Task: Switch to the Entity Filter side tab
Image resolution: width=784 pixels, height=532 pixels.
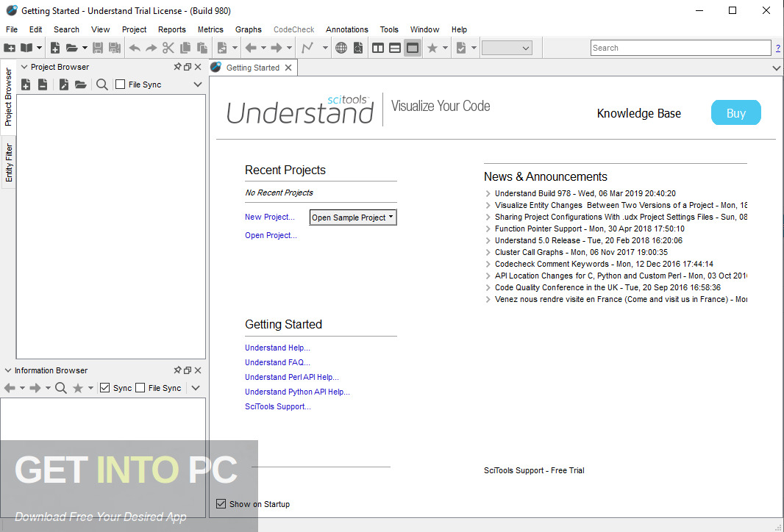Action: (x=9, y=163)
